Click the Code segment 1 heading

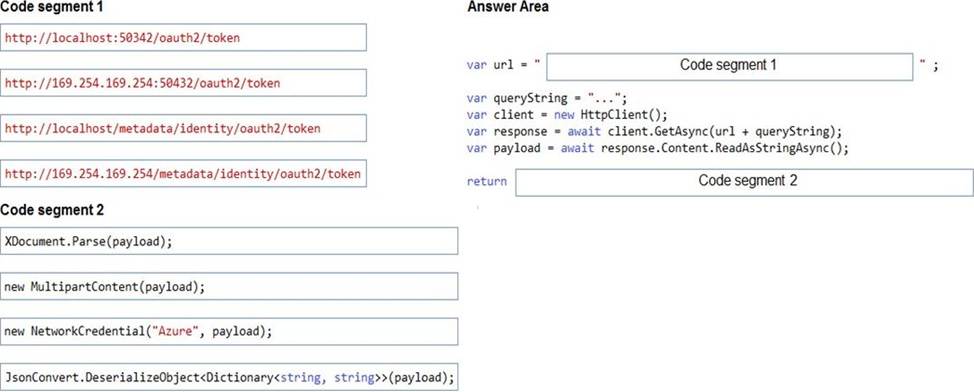52,7
